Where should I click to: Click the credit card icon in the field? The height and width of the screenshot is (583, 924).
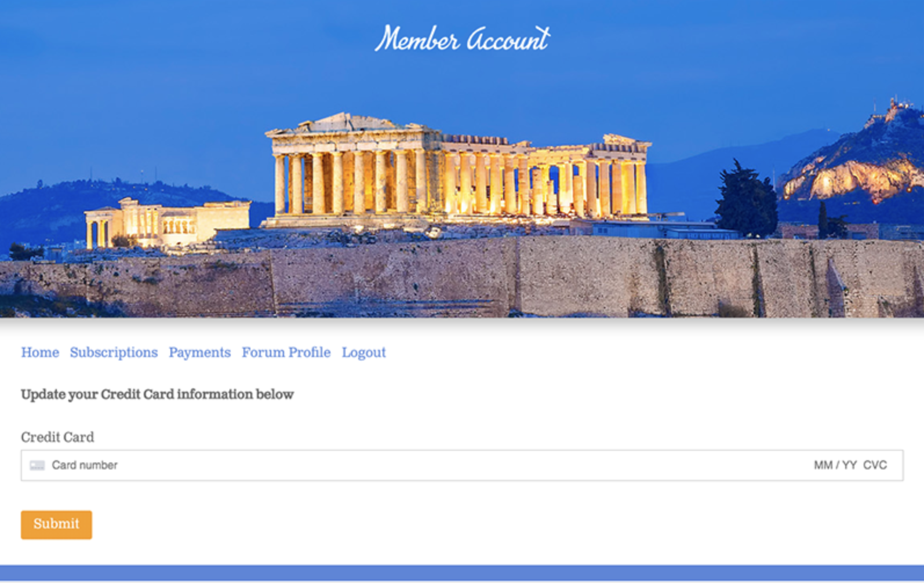point(37,465)
